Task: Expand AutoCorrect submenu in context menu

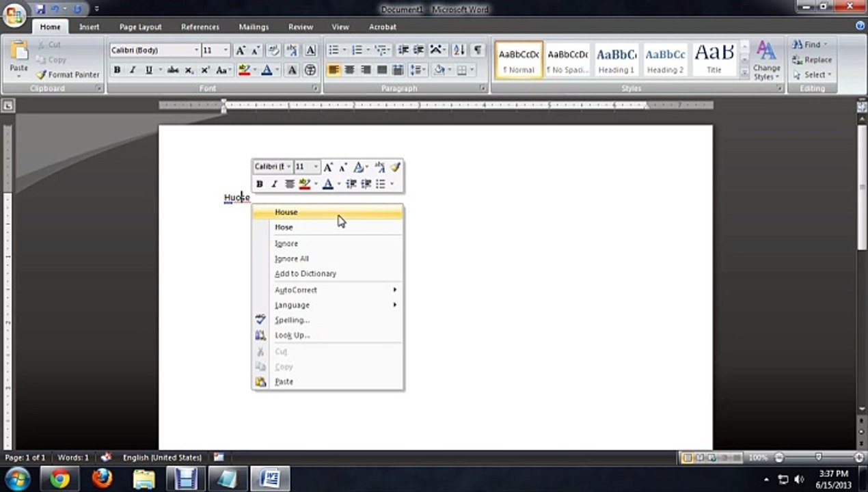Action: coord(327,290)
